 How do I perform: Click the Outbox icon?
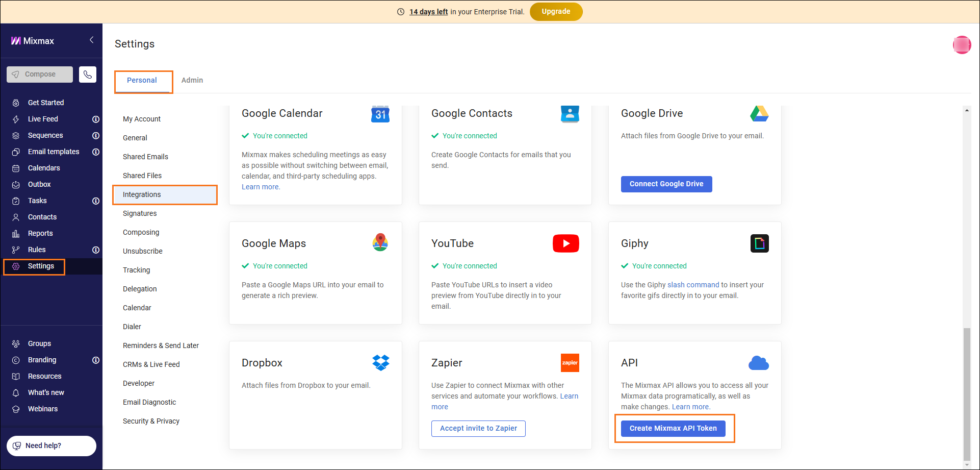16,185
